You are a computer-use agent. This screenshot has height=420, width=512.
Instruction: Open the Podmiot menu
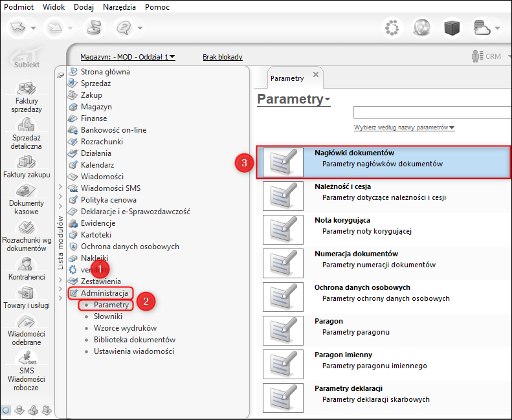click(x=19, y=7)
